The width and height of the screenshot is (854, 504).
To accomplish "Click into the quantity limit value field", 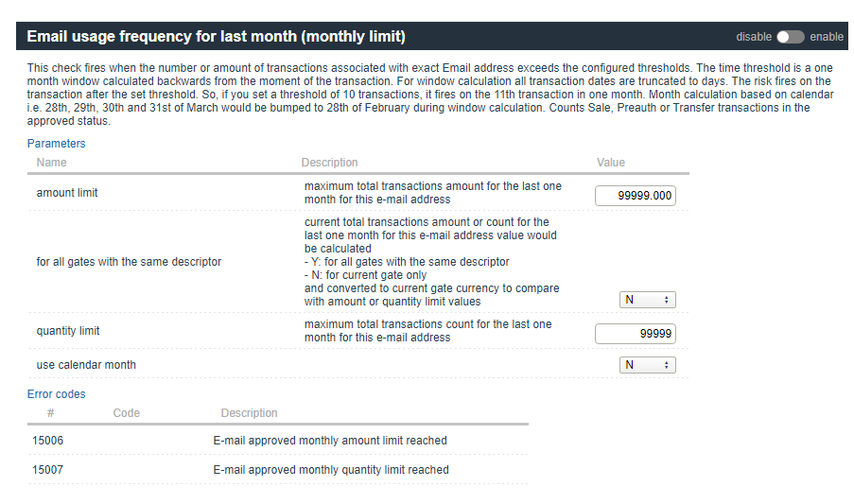I will 636,334.
